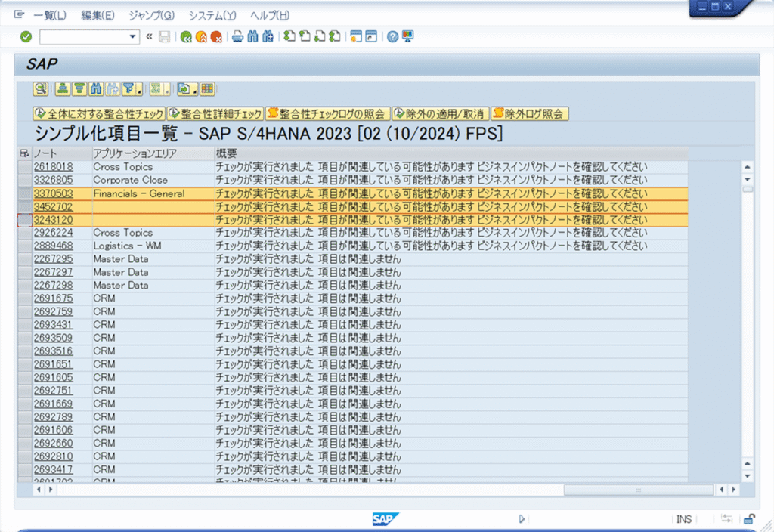Open the 編集(E) menu
This screenshot has height=532, width=774.
tap(98, 15)
